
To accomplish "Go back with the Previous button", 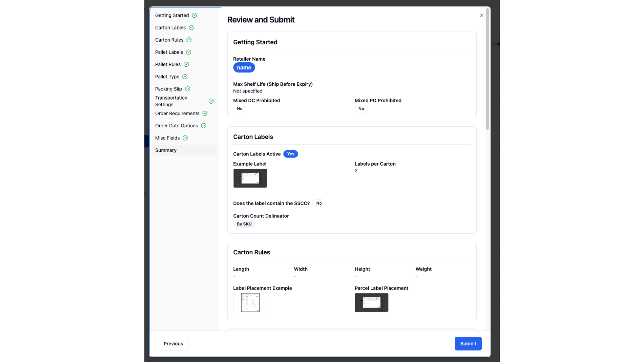I will click(x=173, y=344).
